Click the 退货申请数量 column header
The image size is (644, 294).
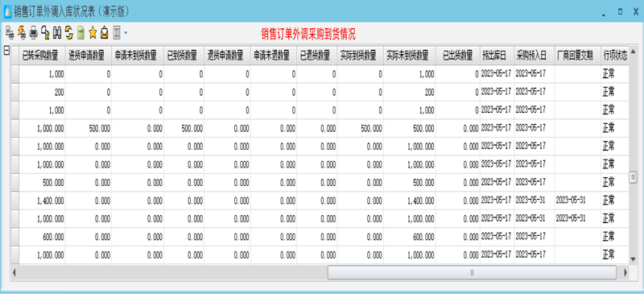[228, 56]
